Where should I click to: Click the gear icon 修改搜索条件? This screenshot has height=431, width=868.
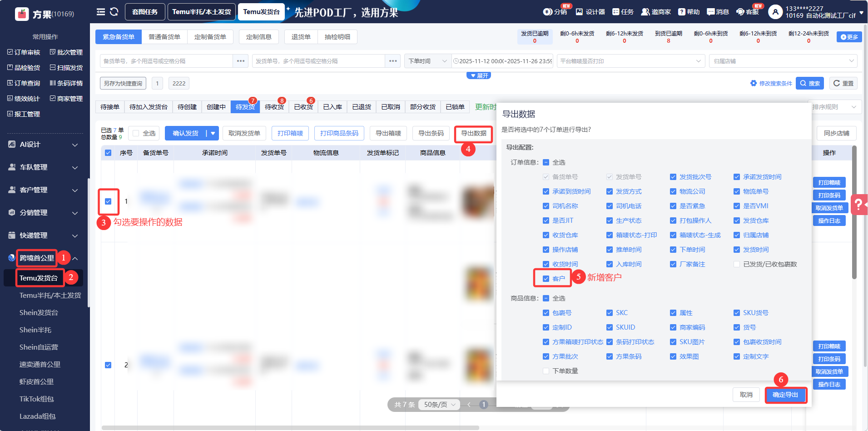[x=754, y=83]
